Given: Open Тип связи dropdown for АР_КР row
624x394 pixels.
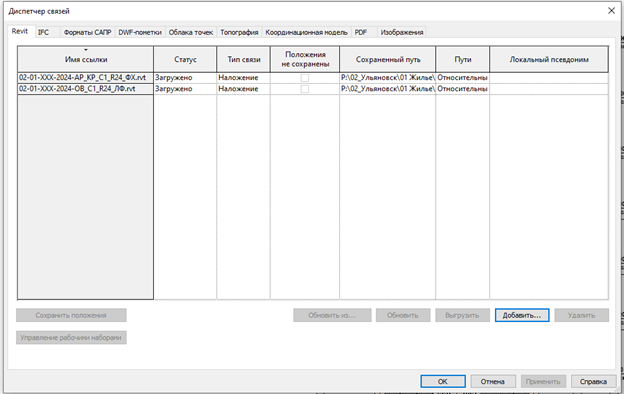Looking at the screenshot, I should (x=244, y=78).
